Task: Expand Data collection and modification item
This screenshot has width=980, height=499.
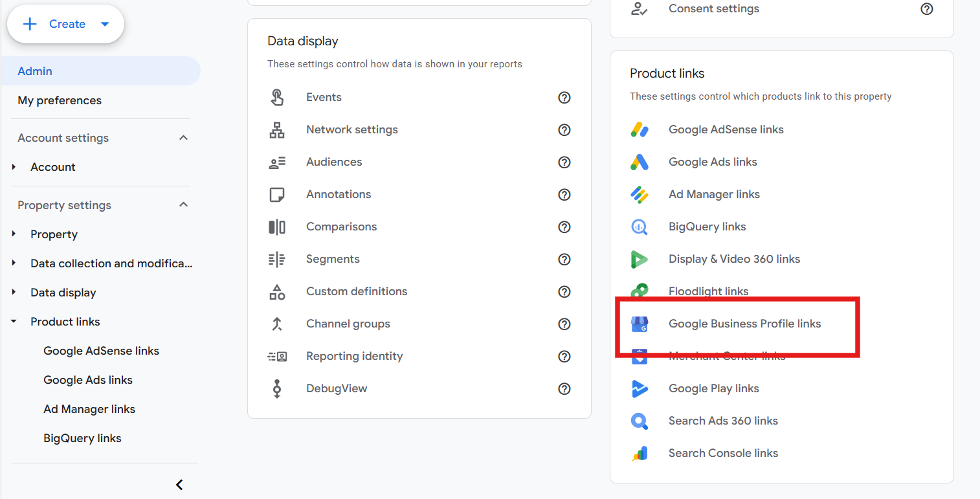Action: pos(14,263)
